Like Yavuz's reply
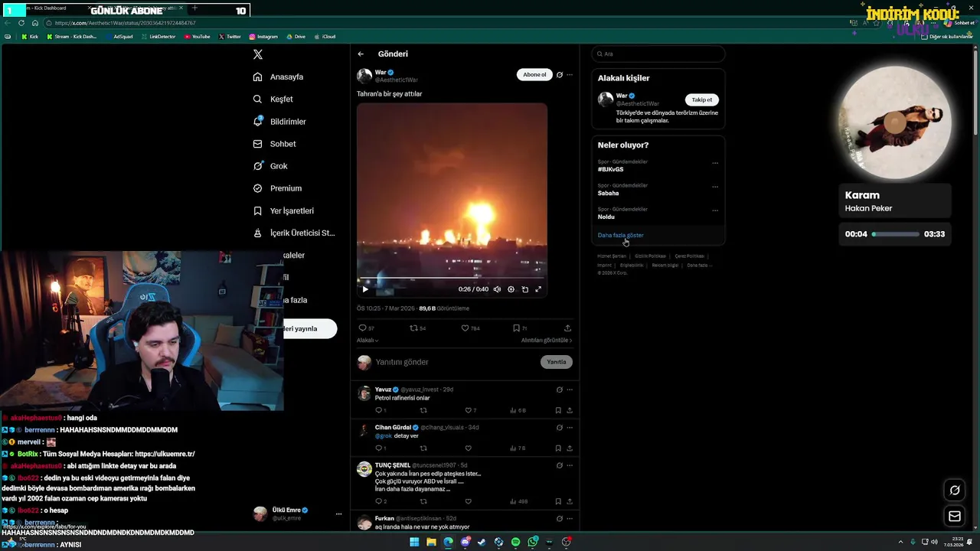980x551 pixels. point(470,410)
